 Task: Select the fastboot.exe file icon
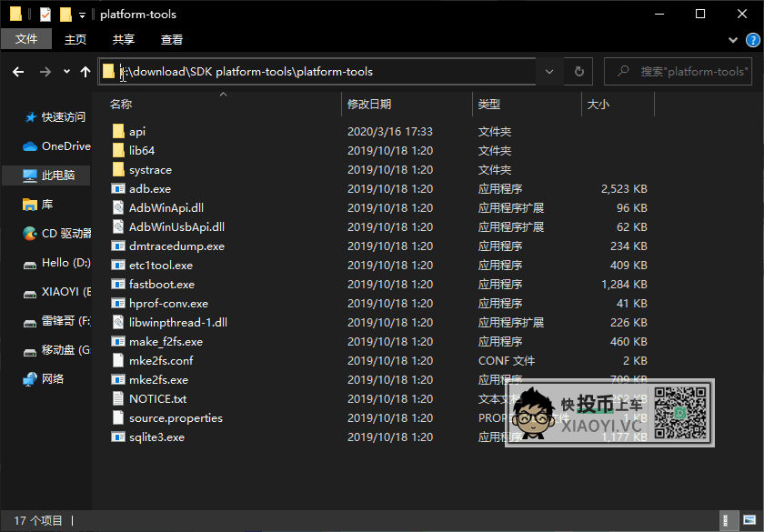click(x=118, y=284)
